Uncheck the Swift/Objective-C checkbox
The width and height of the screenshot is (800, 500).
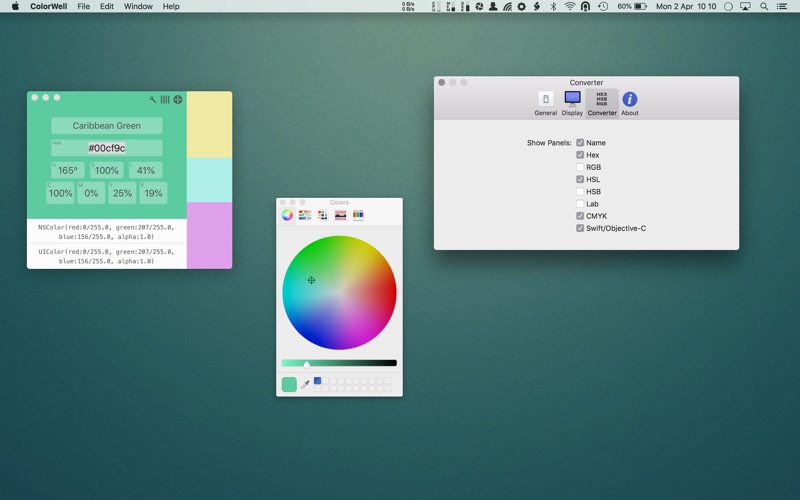pos(580,228)
